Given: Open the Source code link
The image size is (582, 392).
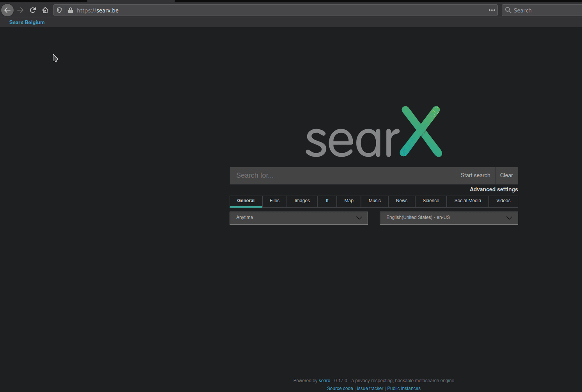Looking at the screenshot, I should (340, 388).
